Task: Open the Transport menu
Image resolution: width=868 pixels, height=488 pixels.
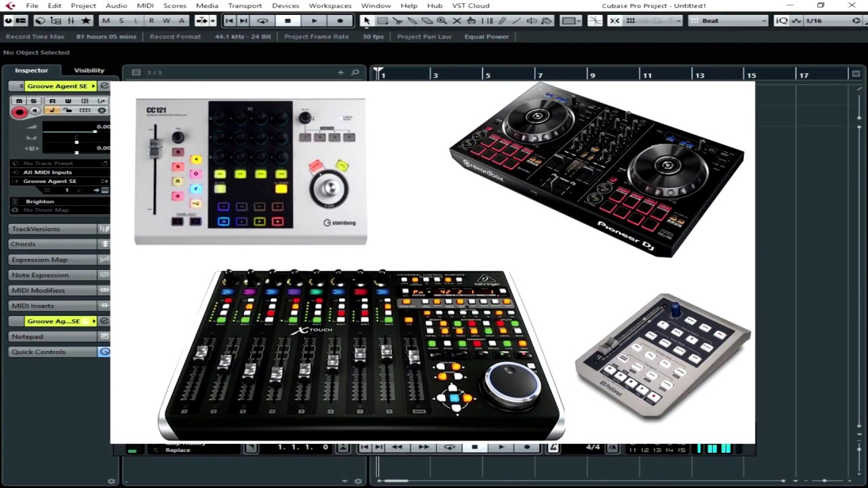Action: coord(245,5)
